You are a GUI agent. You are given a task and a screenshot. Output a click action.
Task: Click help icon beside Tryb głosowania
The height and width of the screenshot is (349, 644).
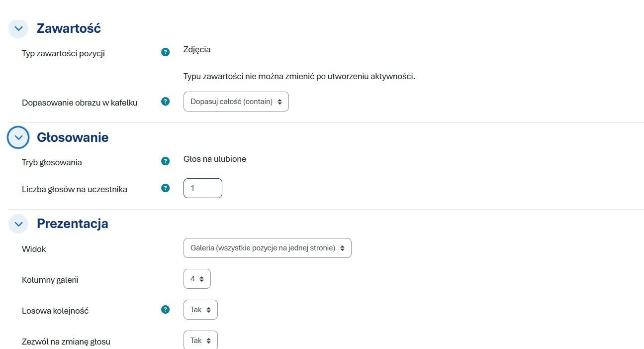[x=166, y=161]
